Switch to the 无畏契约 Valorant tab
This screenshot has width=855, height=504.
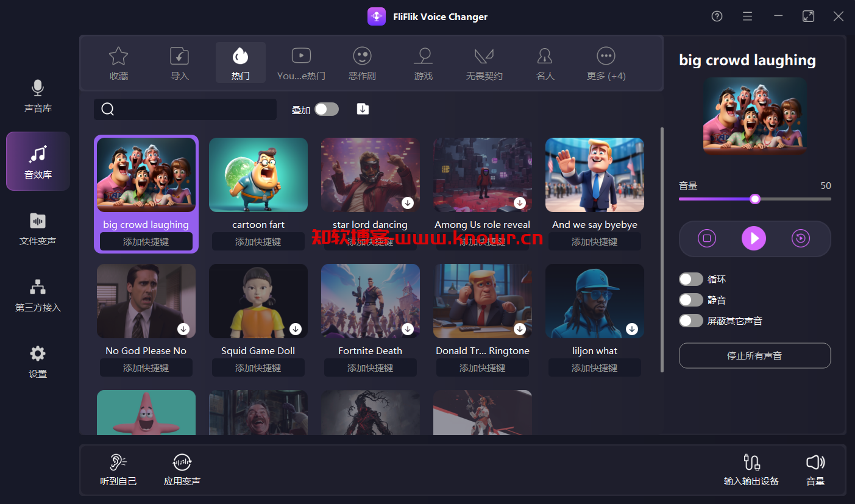(x=484, y=63)
